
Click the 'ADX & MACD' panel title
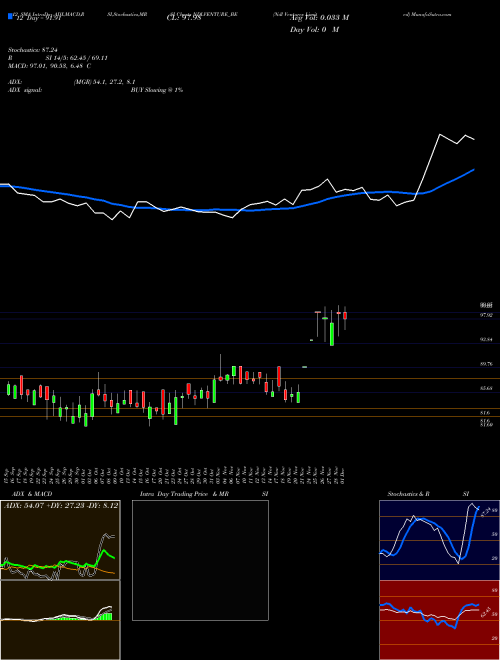(x=32, y=494)
